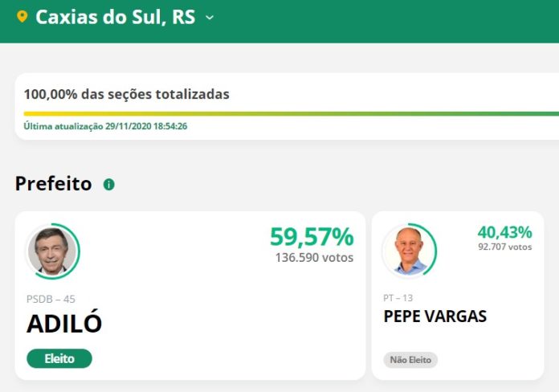Viewport: 559px width, 392px height.
Task: Click the Última atualização timestamp
Action: point(105,126)
